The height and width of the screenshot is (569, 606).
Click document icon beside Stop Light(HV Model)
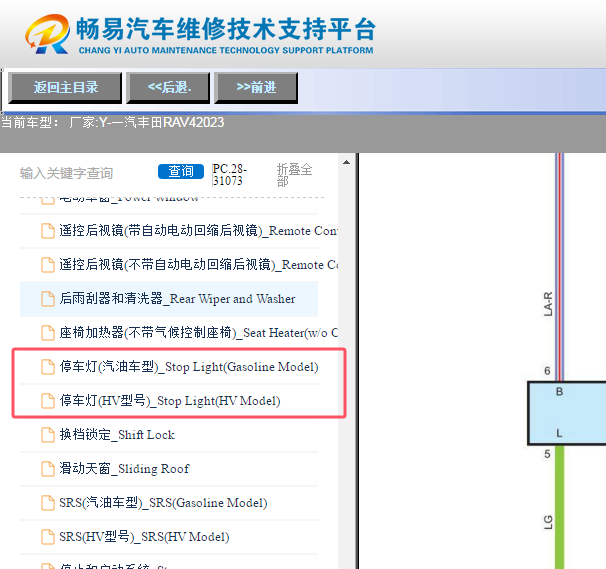pos(48,401)
